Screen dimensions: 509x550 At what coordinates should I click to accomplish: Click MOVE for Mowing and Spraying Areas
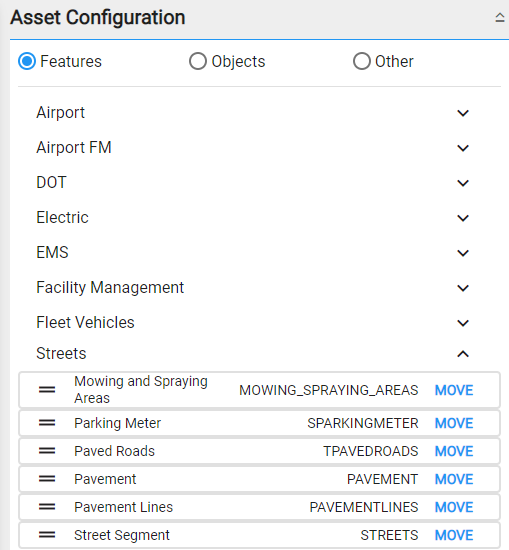coord(454,390)
